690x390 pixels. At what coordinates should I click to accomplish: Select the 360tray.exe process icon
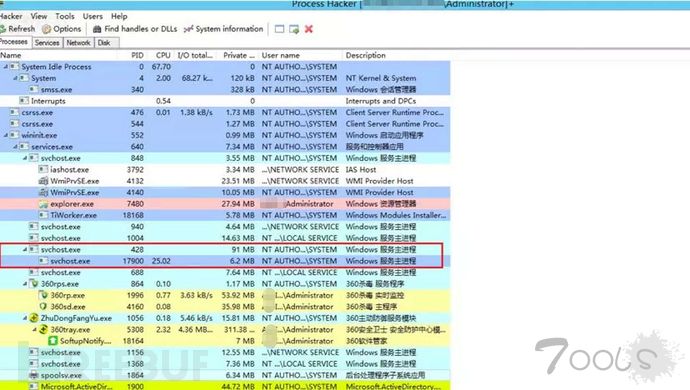[x=44, y=329]
